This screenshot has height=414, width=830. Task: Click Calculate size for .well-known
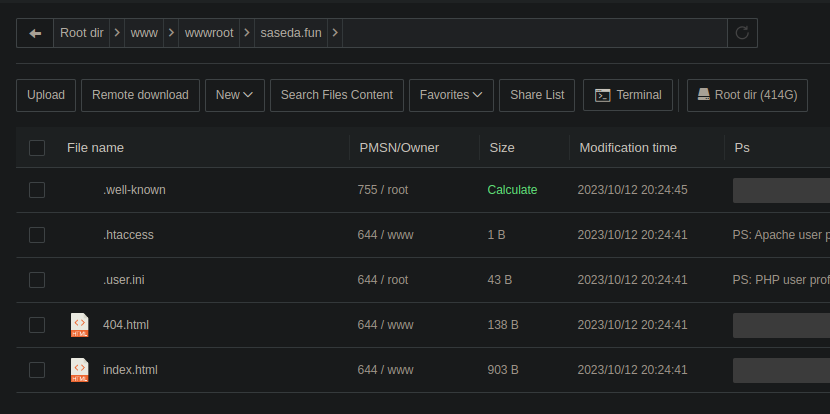pyautogui.click(x=512, y=190)
